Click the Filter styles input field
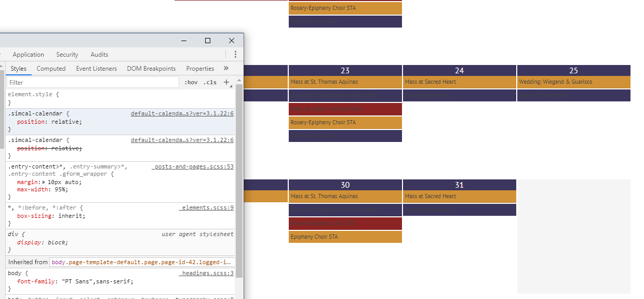Screen dimensions: 644x299 (x=93, y=82)
